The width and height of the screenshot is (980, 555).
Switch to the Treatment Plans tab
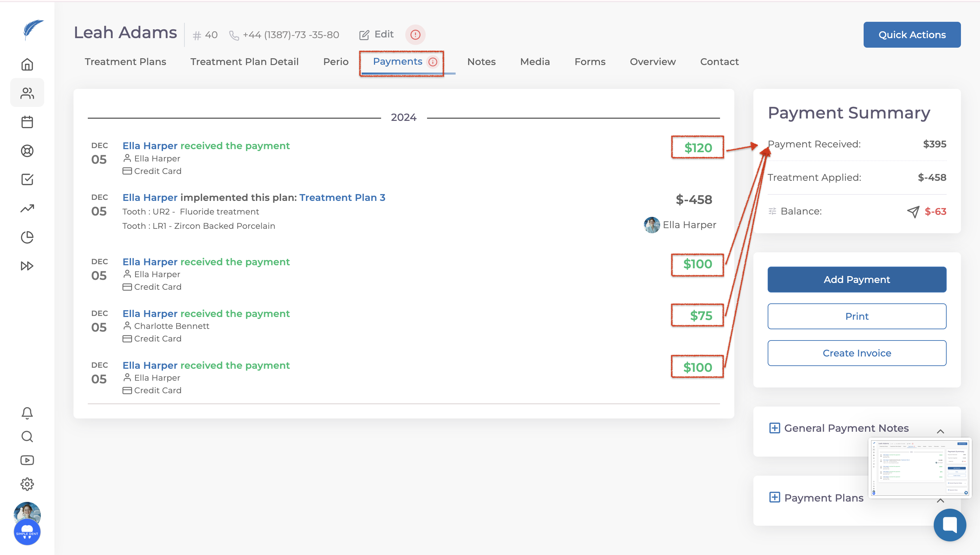point(125,62)
